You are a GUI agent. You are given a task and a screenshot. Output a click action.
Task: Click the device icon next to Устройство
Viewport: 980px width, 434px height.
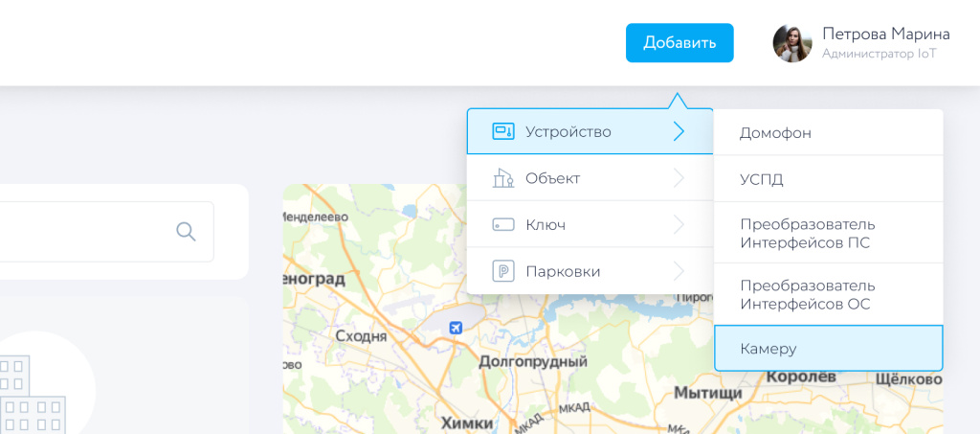503,132
